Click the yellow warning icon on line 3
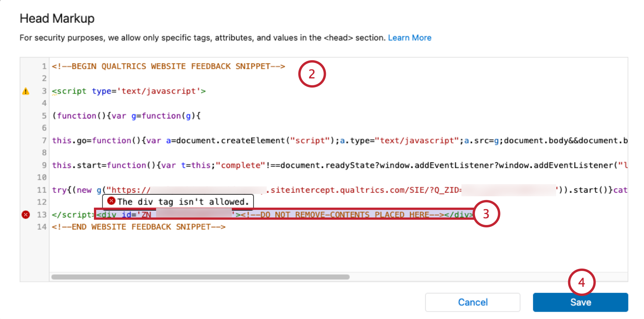The height and width of the screenshot is (319, 644). pos(26,91)
